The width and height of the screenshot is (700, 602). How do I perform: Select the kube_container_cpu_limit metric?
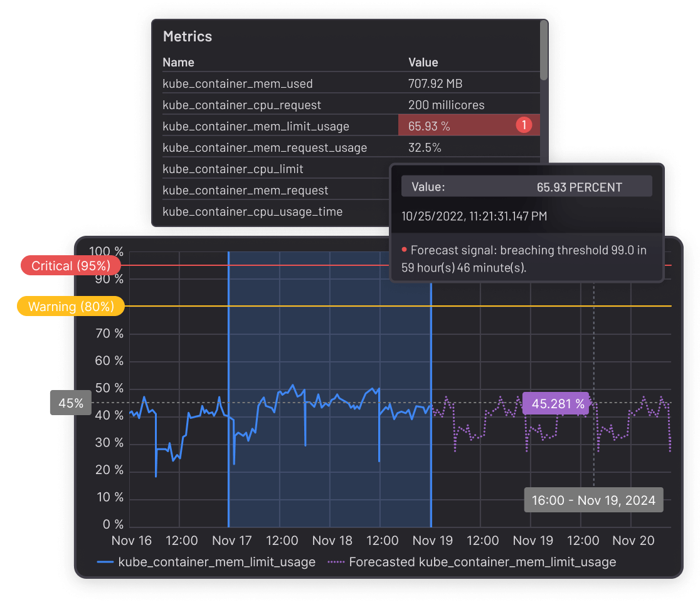pos(233,169)
